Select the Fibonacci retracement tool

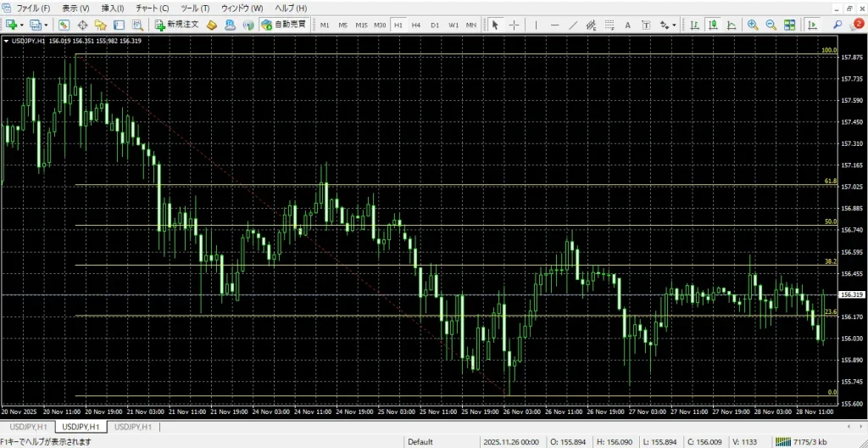609,25
